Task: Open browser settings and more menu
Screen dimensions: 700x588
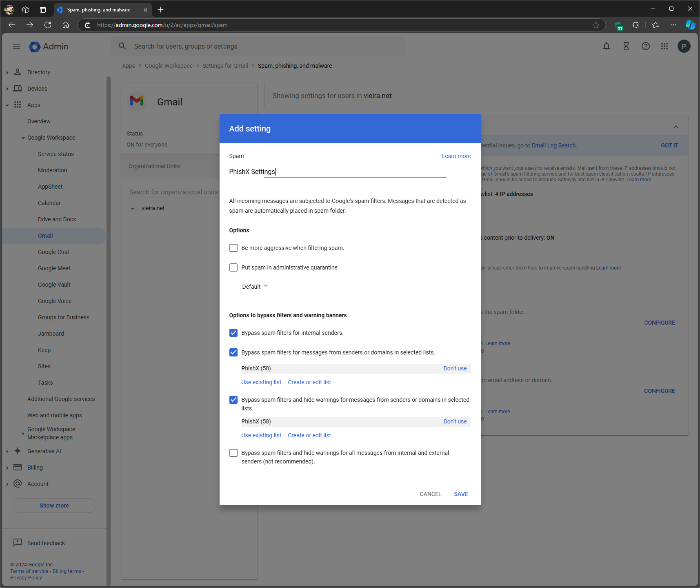Action: 673,25
